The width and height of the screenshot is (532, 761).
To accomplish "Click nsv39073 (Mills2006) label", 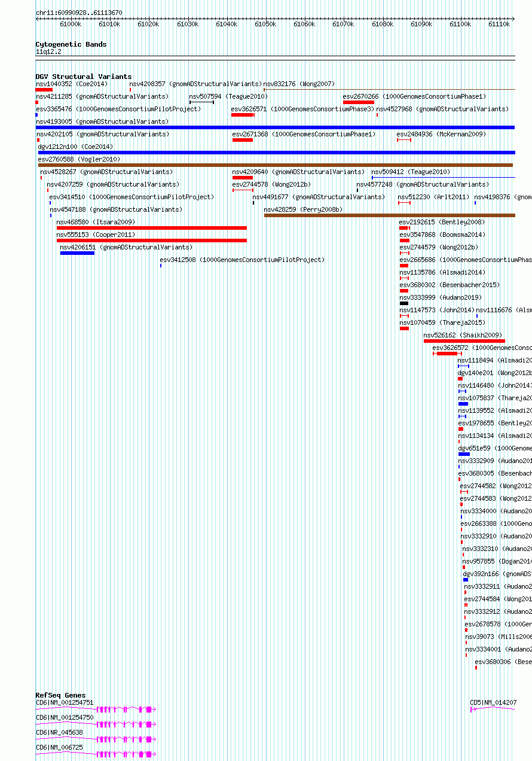I will coord(499,637).
